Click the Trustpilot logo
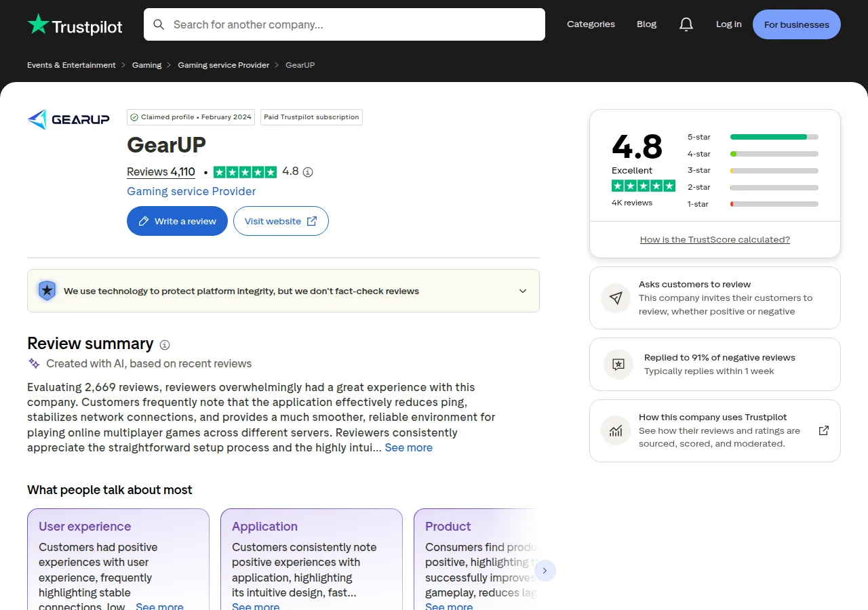The image size is (868, 610). [x=75, y=24]
